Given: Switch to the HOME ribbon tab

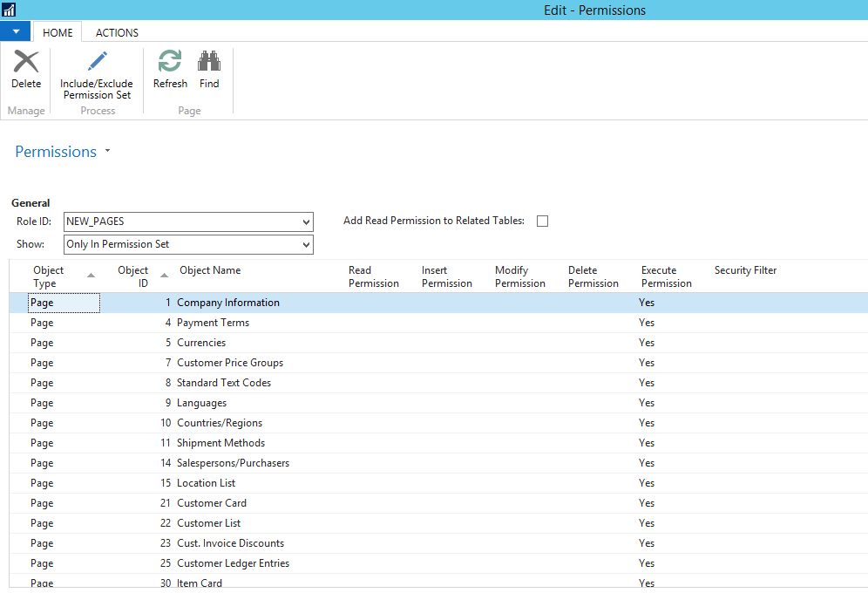Looking at the screenshot, I should pos(58,32).
